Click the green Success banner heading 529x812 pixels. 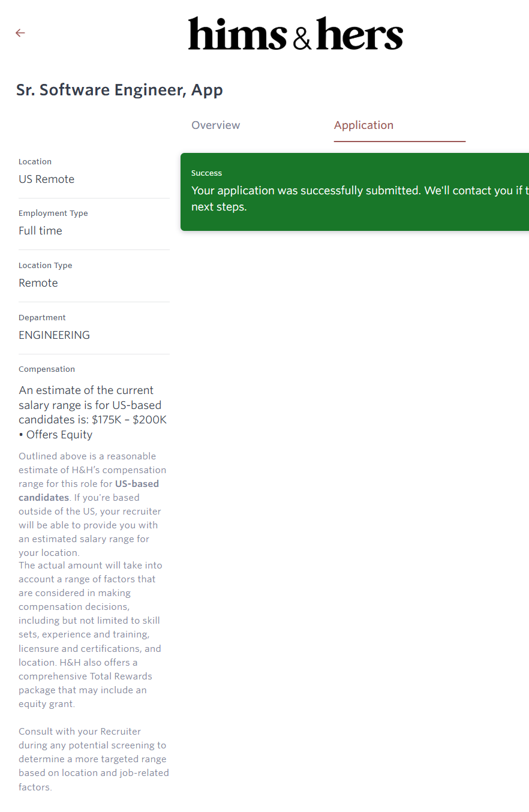tap(206, 173)
